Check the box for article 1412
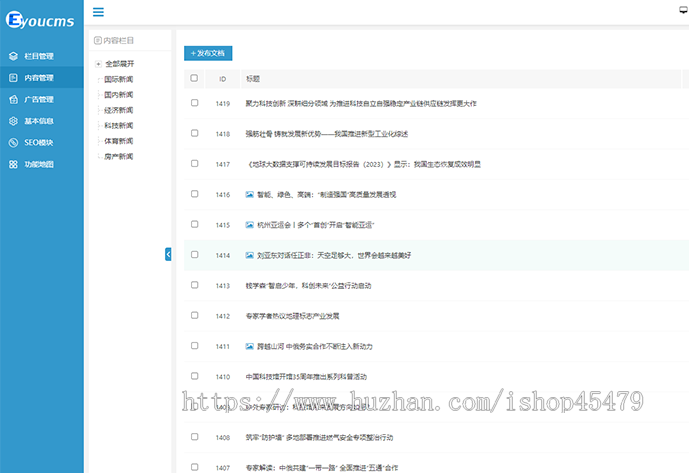 (194, 315)
